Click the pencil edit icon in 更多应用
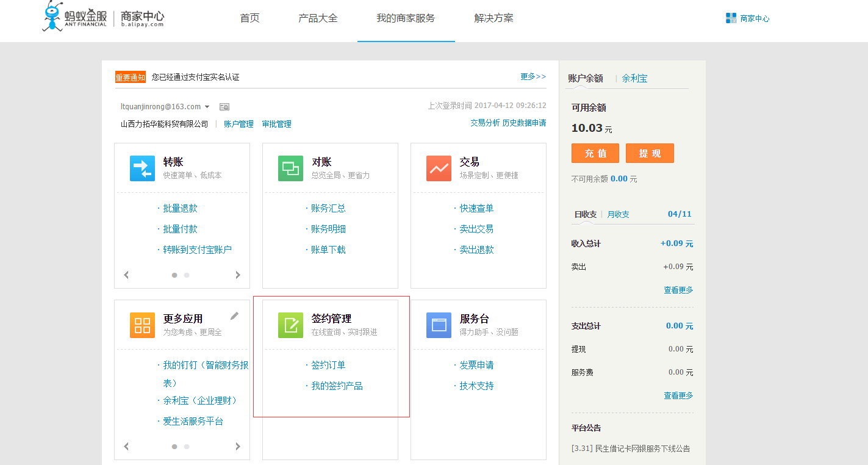868x465 pixels. point(234,315)
